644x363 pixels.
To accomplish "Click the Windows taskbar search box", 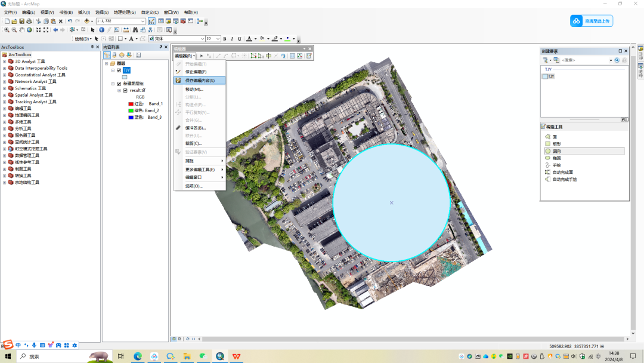I will click(65, 356).
